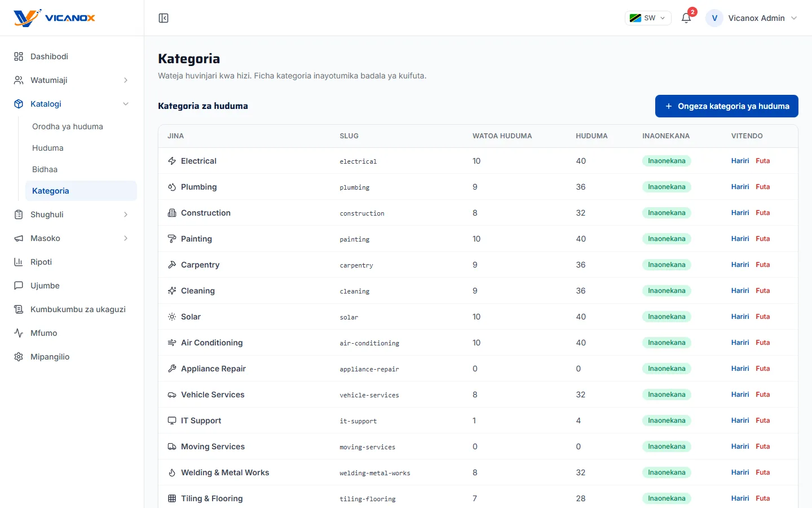Click Inaonekana badge in Appliance Repair row
The height and width of the screenshot is (508, 812).
(667, 369)
